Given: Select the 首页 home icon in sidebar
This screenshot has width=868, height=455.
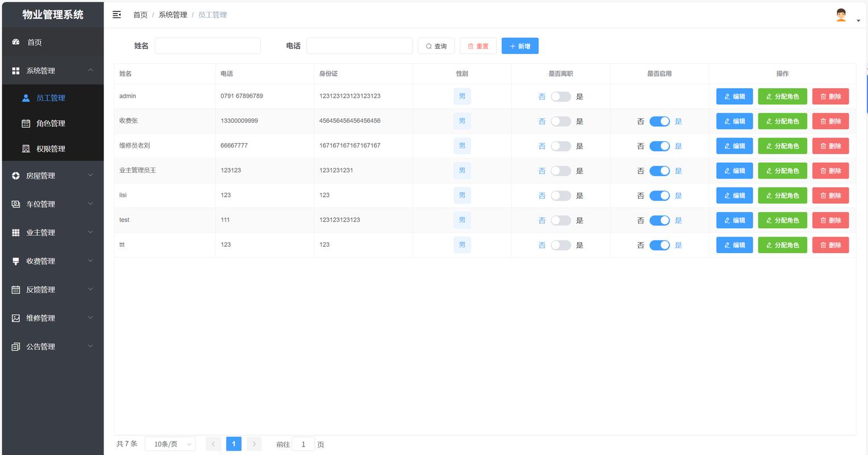Looking at the screenshot, I should (x=15, y=42).
